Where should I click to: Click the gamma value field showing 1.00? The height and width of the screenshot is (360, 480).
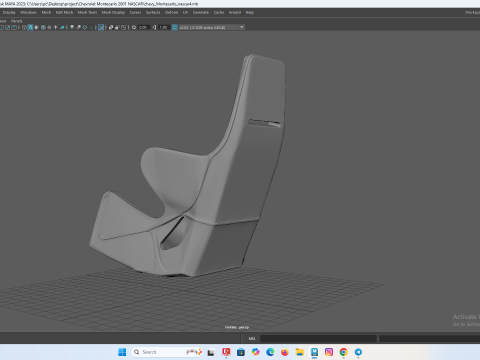(163, 27)
